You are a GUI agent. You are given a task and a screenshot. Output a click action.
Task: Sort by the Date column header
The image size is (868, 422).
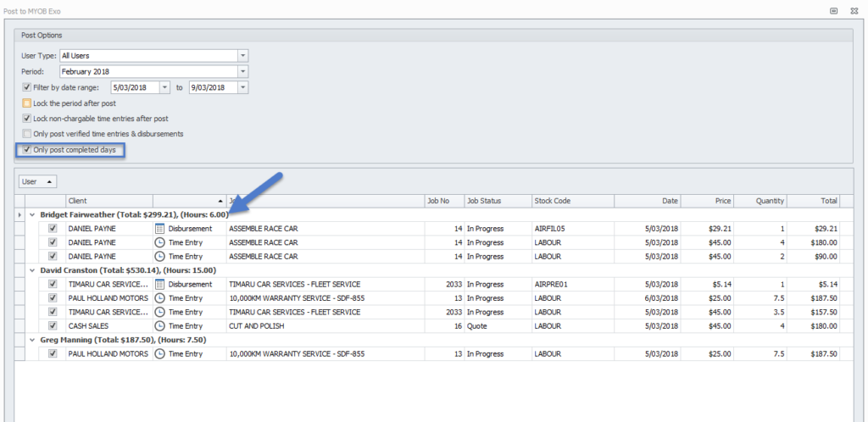click(x=647, y=202)
